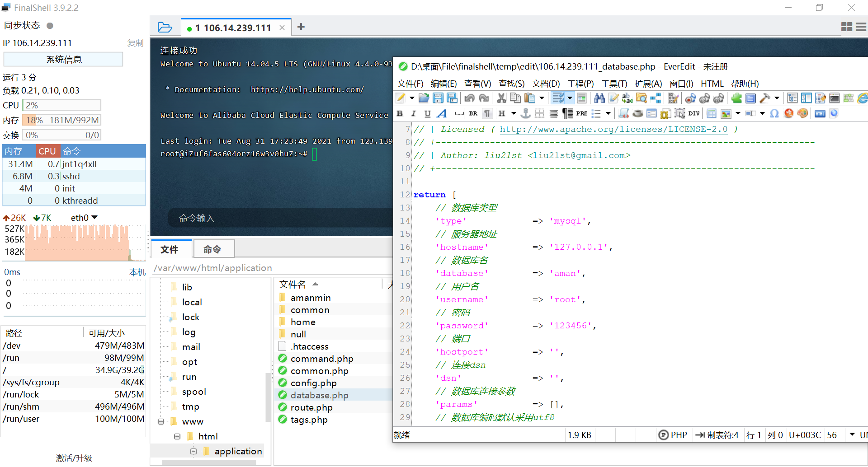868x467 pixels.
Task: Open the heading H dropdown arrow
Action: coord(514,113)
